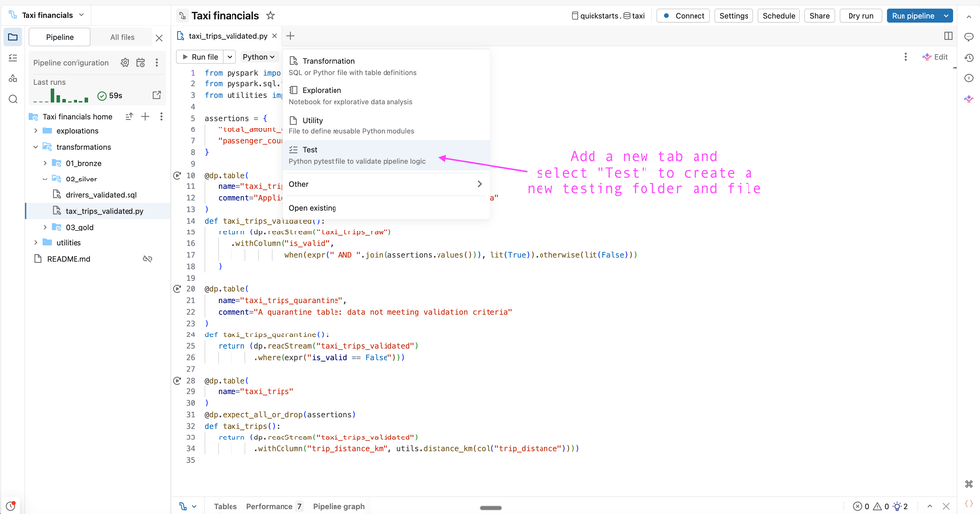Switch to the Pipeline tab

click(x=60, y=37)
